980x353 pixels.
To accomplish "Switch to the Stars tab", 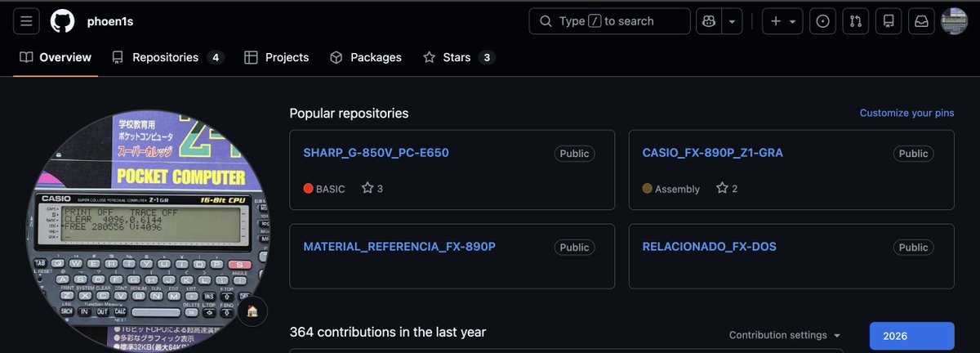I will (458, 57).
